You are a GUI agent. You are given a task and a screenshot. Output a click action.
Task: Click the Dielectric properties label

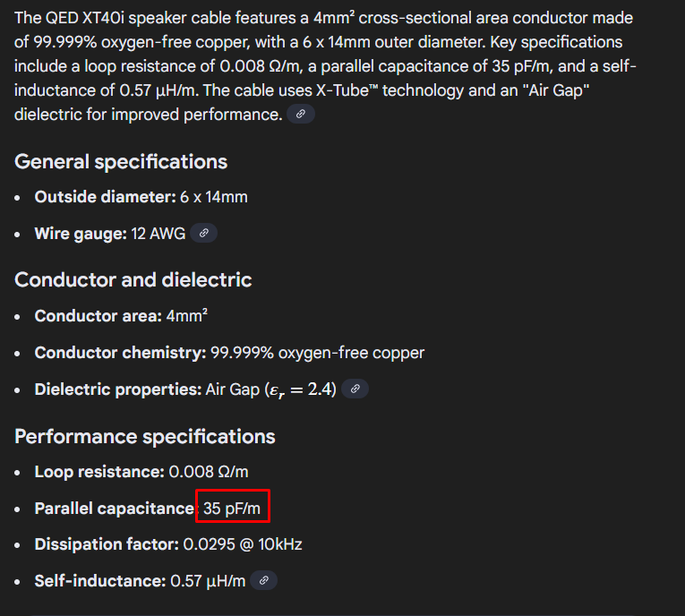118,389
